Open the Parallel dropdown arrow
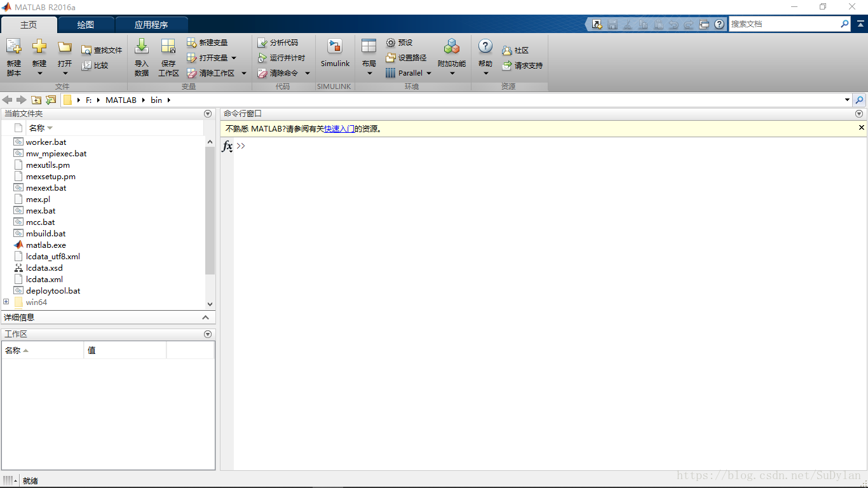 [428, 73]
